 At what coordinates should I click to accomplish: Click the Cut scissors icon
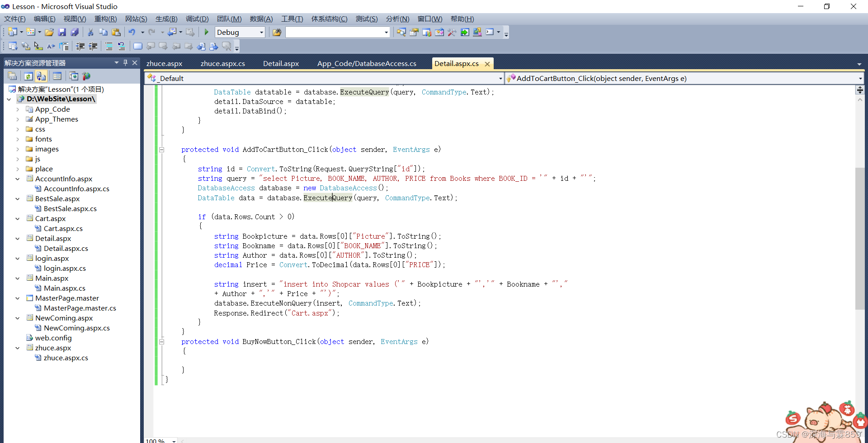tap(90, 32)
